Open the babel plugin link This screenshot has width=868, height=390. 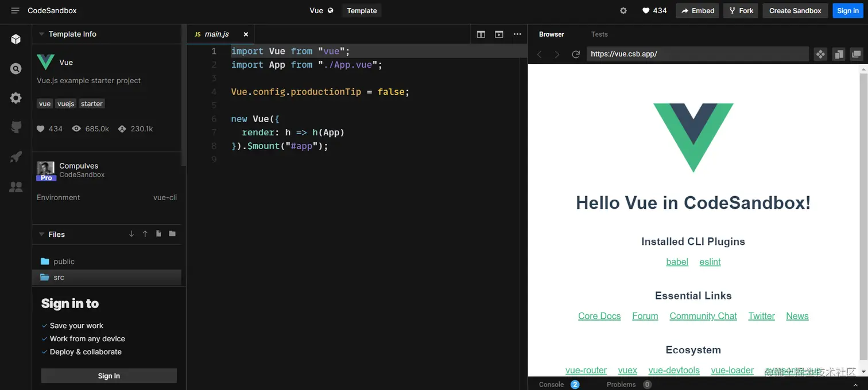(677, 262)
